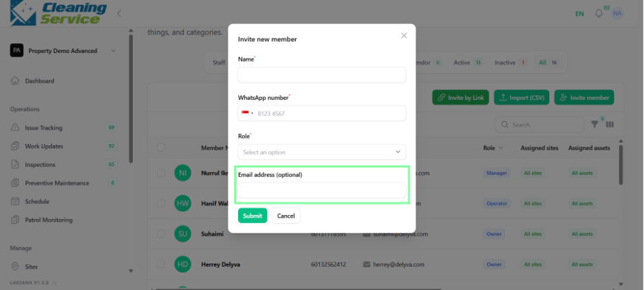Open the Singapore flag country code dropdown

coord(247,114)
